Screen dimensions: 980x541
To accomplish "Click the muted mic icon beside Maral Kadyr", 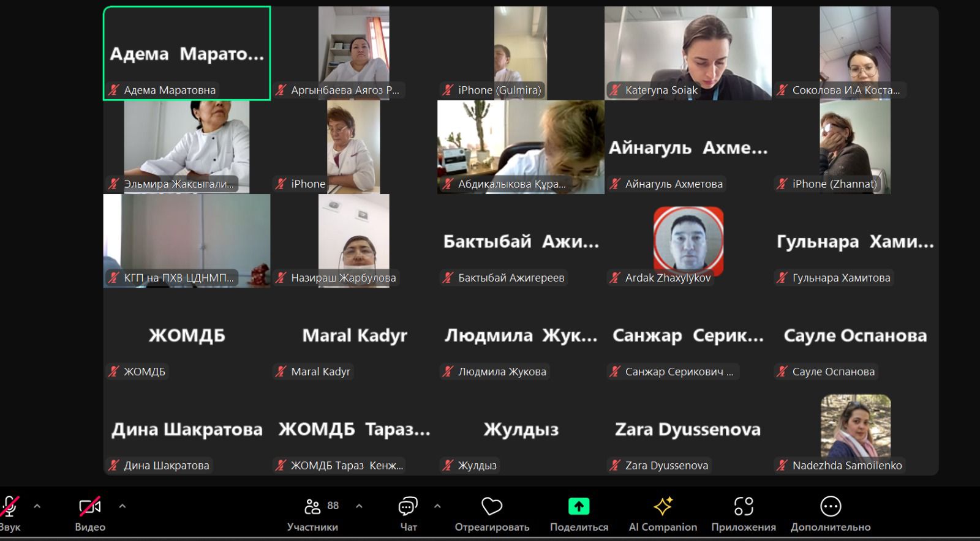I will (281, 371).
